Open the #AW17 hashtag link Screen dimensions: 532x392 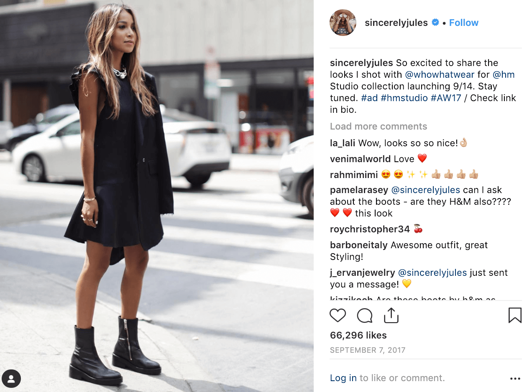click(446, 98)
